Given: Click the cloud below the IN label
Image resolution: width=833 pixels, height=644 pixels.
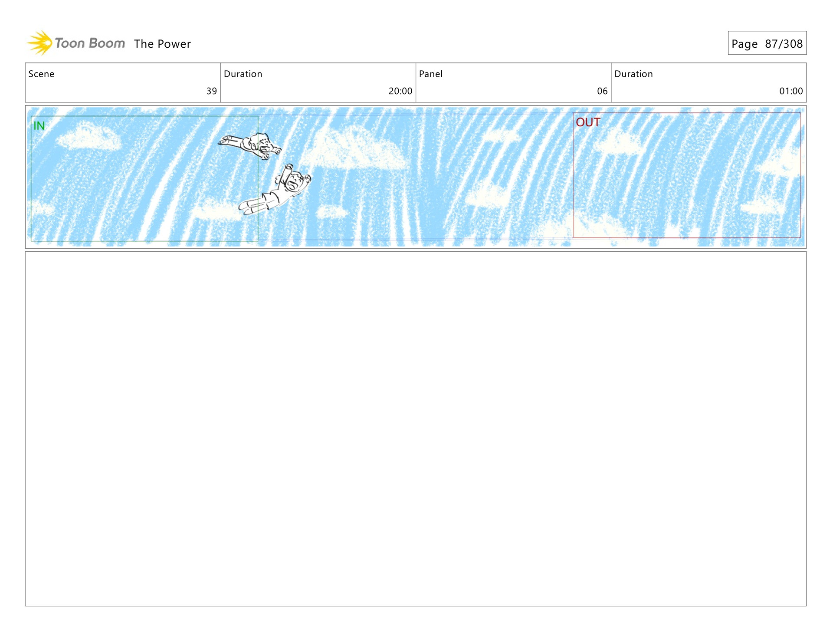Looking at the screenshot, I should pyautogui.click(x=89, y=137).
